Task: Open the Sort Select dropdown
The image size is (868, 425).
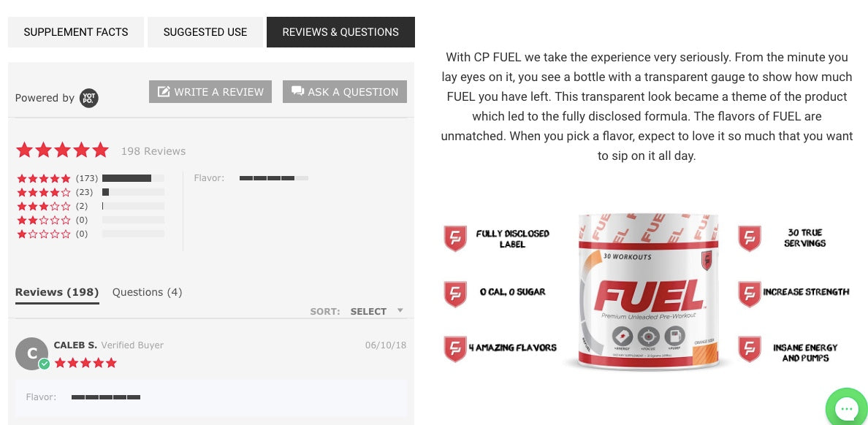Action: click(x=376, y=311)
